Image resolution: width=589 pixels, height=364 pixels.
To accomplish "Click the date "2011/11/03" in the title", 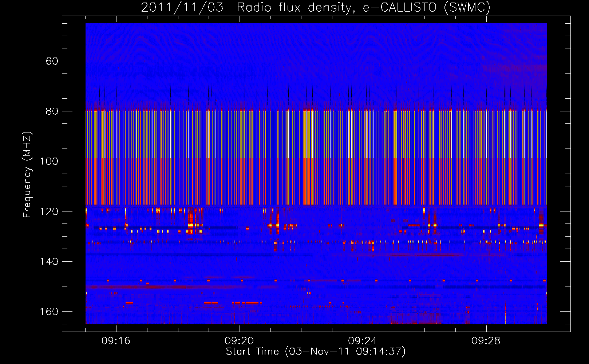I will pos(182,7).
